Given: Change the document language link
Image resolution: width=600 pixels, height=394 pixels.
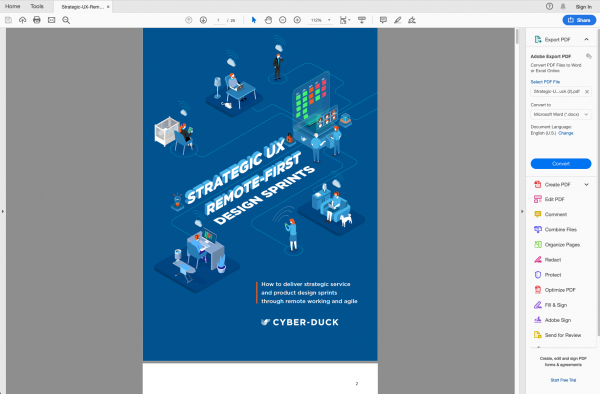Looking at the screenshot, I should (x=566, y=133).
